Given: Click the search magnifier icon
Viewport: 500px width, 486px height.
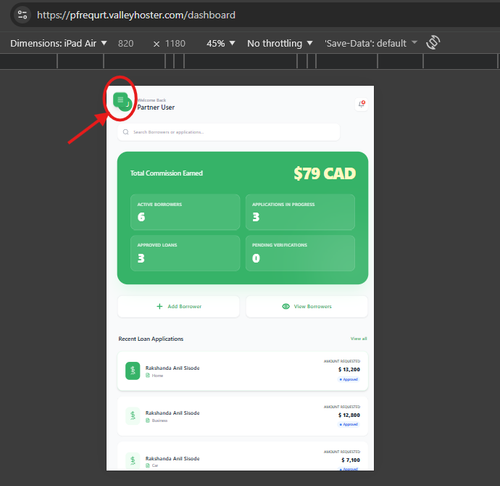Looking at the screenshot, I should click(x=126, y=132).
